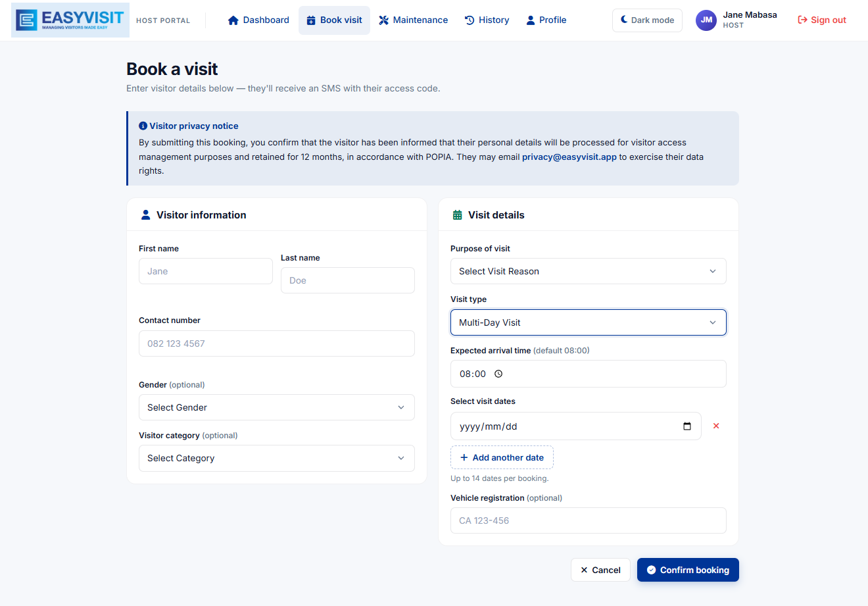Viewport: 868px width, 606px height.
Task: Click the plus icon in Add another date
Action: 464,457
